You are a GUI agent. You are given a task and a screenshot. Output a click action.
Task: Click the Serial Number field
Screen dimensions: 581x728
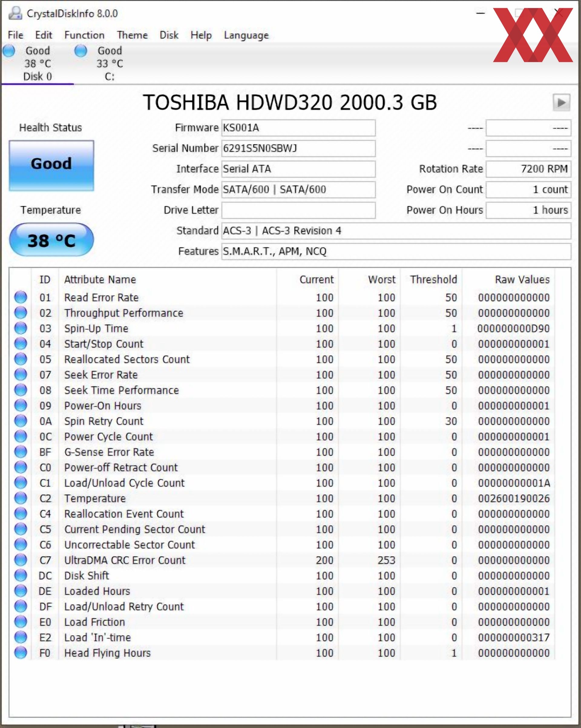(x=298, y=149)
